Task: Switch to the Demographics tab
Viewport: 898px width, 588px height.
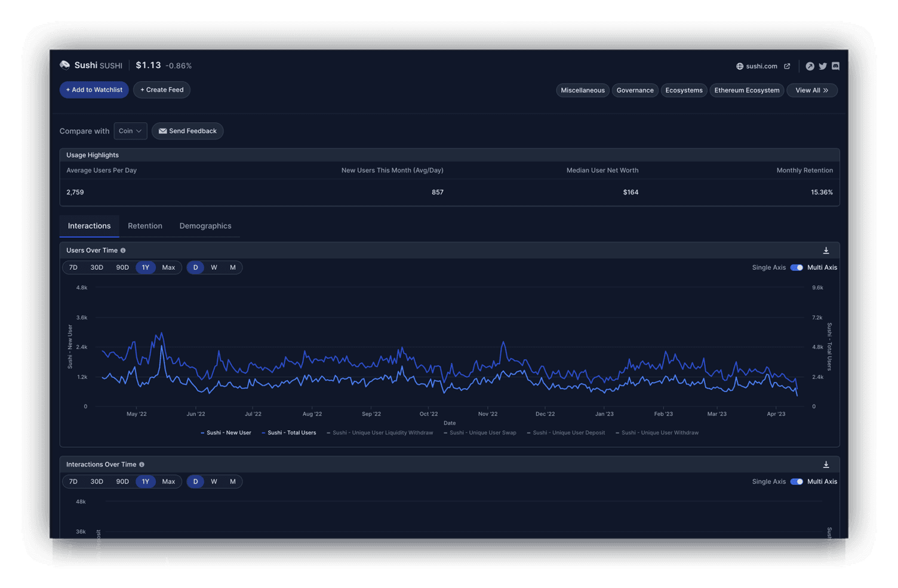Action: coord(205,226)
